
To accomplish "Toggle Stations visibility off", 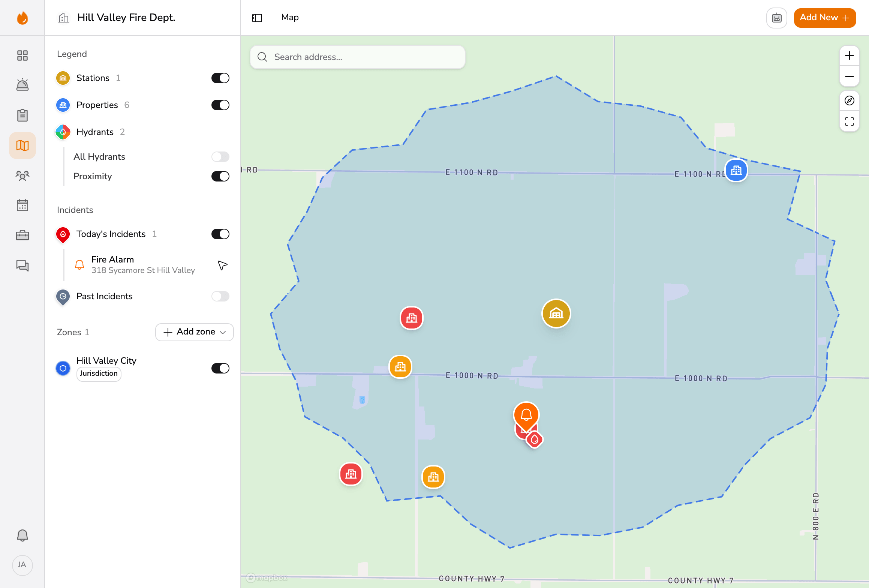I will (x=220, y=78).
